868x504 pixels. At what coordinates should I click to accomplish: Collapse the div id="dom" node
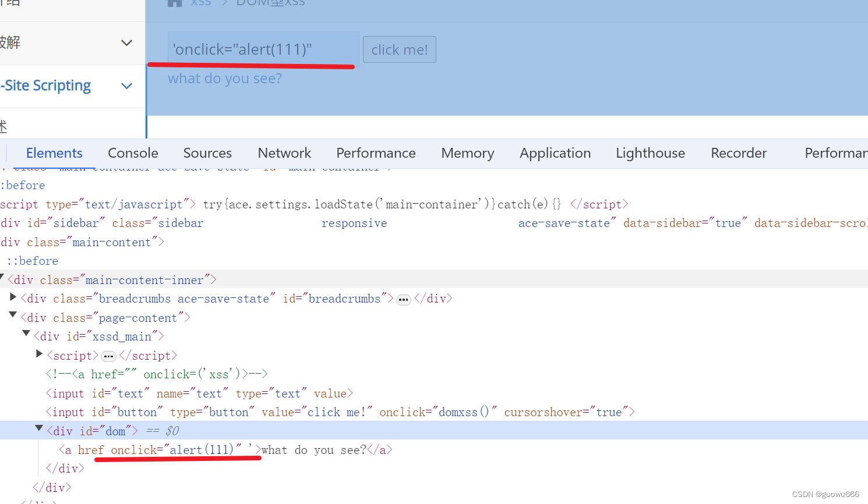(x=39, y=428)
